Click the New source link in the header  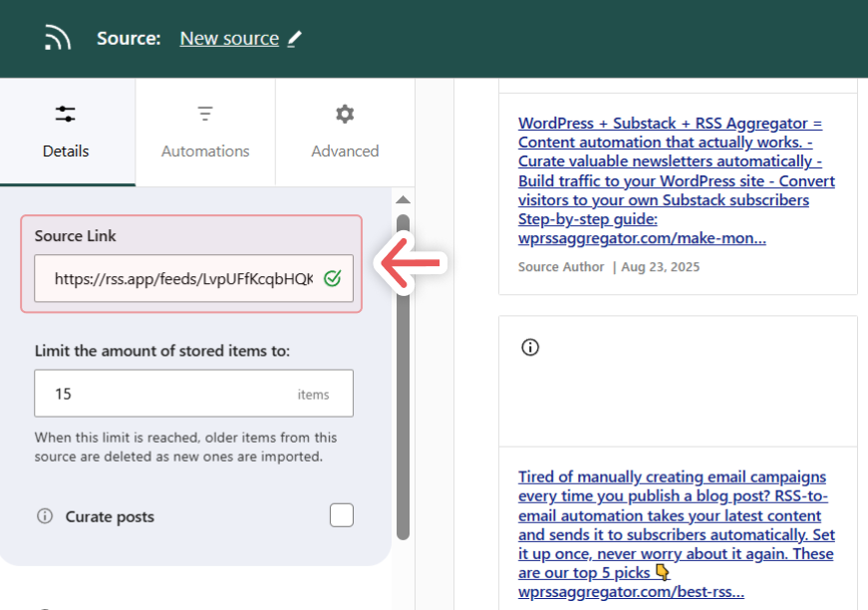point(229,38)
